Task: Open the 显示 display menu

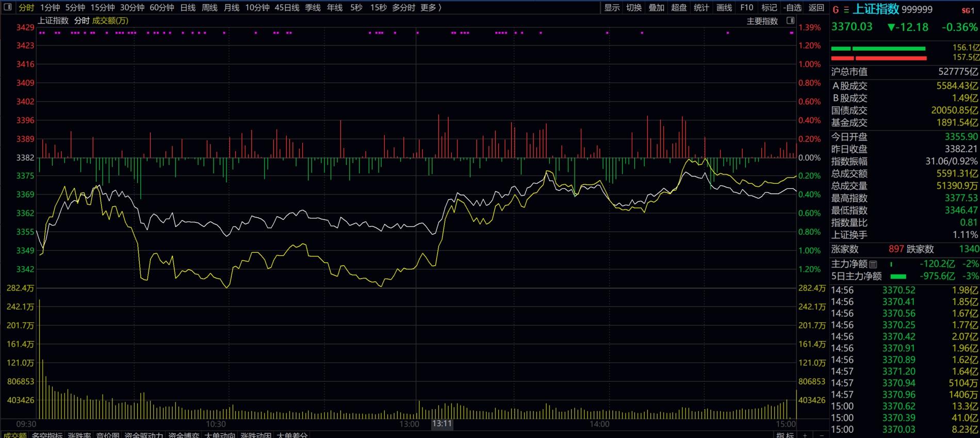Action: click(x=612, y=8)
